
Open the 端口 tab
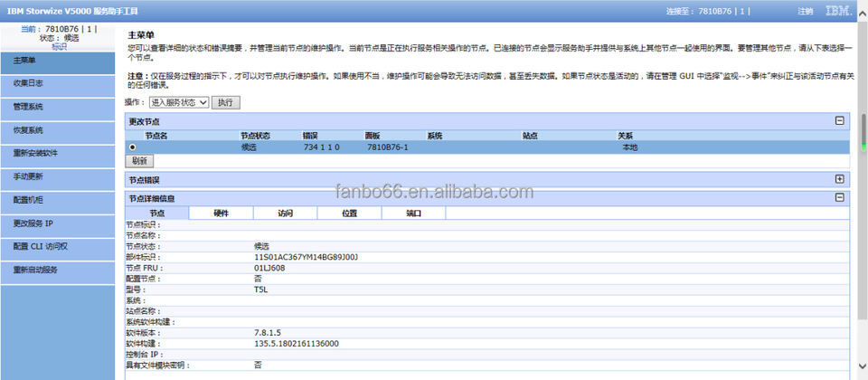(414, 214)
